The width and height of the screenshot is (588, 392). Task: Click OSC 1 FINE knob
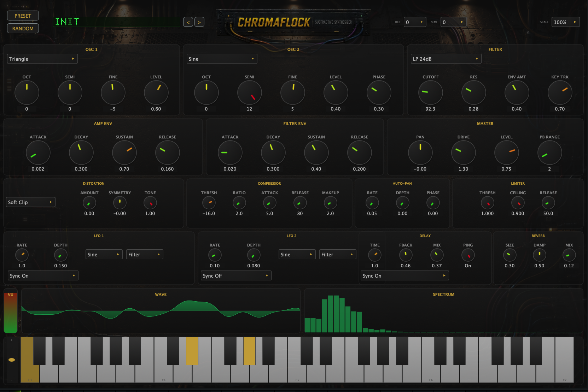point(113,93)
